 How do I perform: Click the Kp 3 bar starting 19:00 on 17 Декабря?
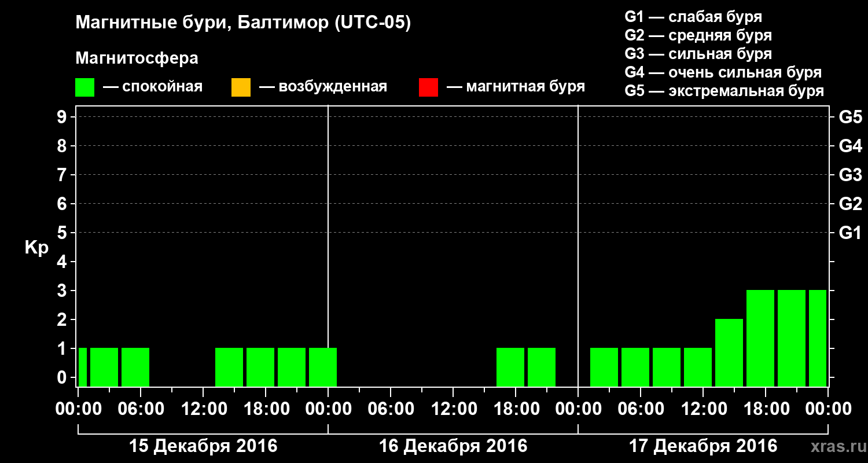click(792, 338)
